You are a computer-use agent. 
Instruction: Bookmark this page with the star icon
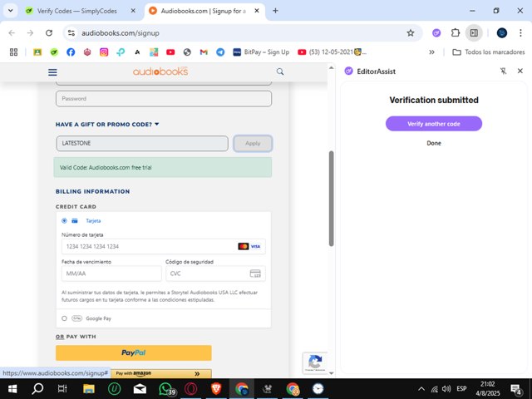(x=411, y=33)
